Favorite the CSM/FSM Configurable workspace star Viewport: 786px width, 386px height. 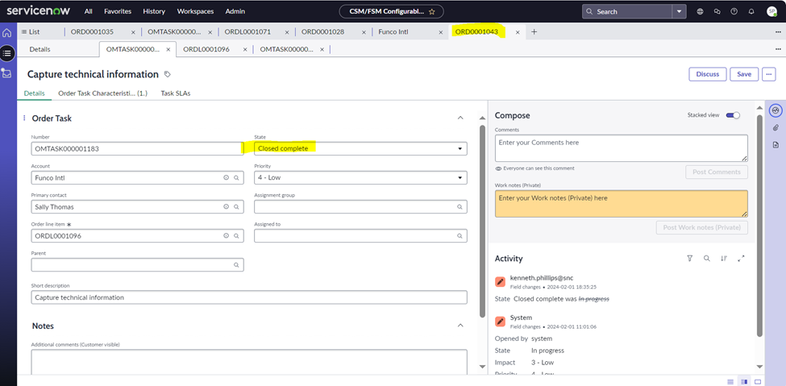[432, 12]
